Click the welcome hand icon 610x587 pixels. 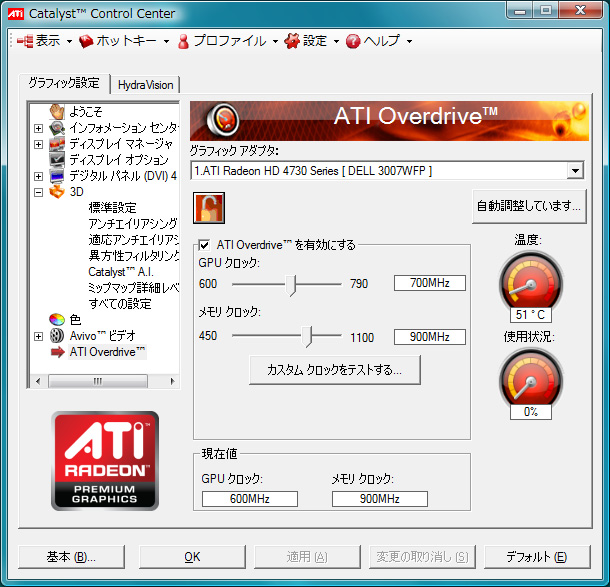[57, 112]
